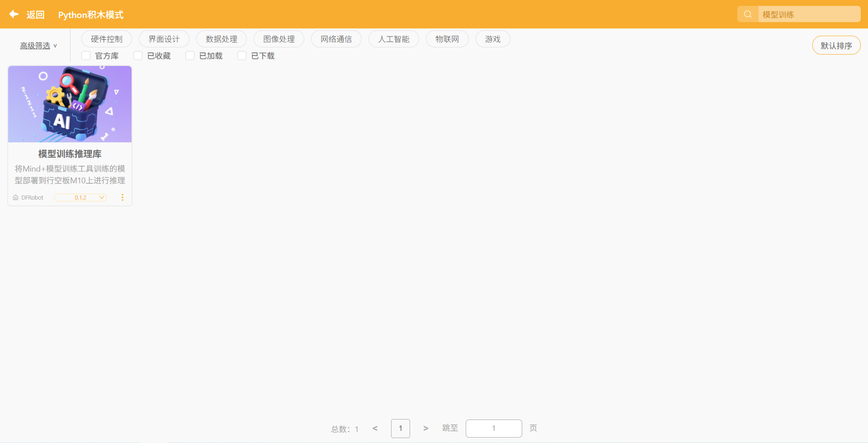Image resolution: width=868 pixels, height=443 pixels.
Task: Filter by 图像处理 category
Action: coord(278,39)
